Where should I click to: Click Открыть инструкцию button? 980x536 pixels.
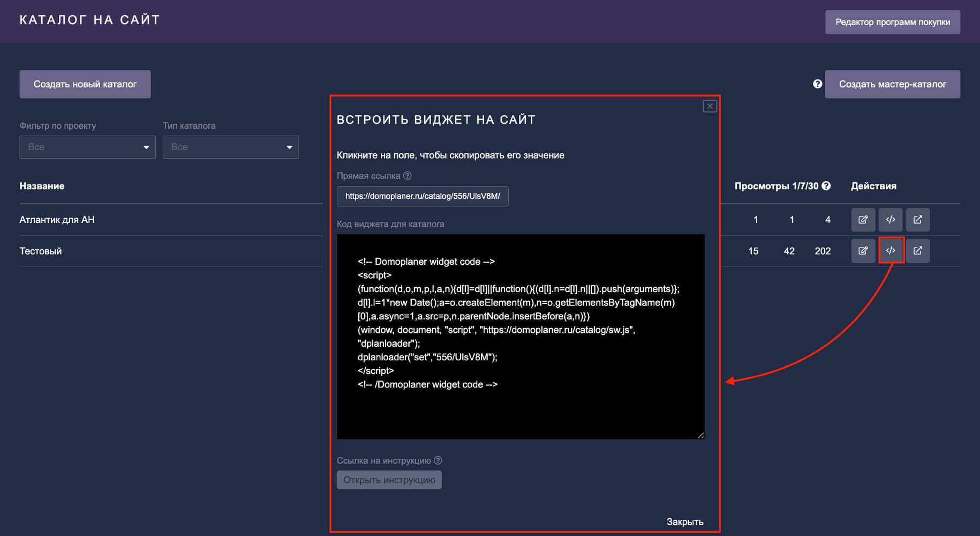pyautogui.click(x=389, y=480)
